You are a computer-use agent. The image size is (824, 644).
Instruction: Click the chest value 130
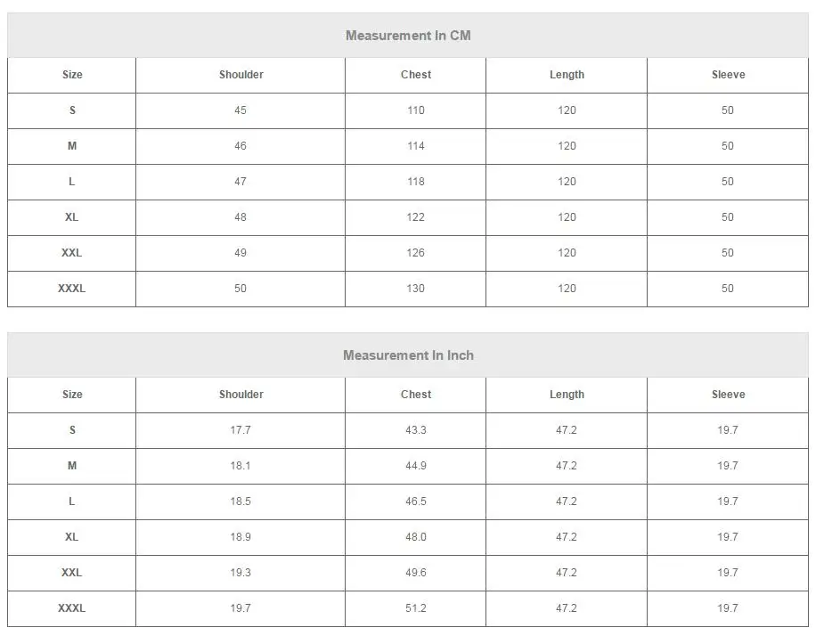[x=416, y=289]
